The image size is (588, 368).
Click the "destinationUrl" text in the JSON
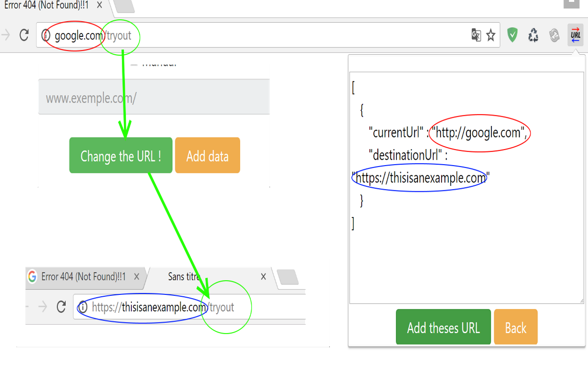[405, 155]
